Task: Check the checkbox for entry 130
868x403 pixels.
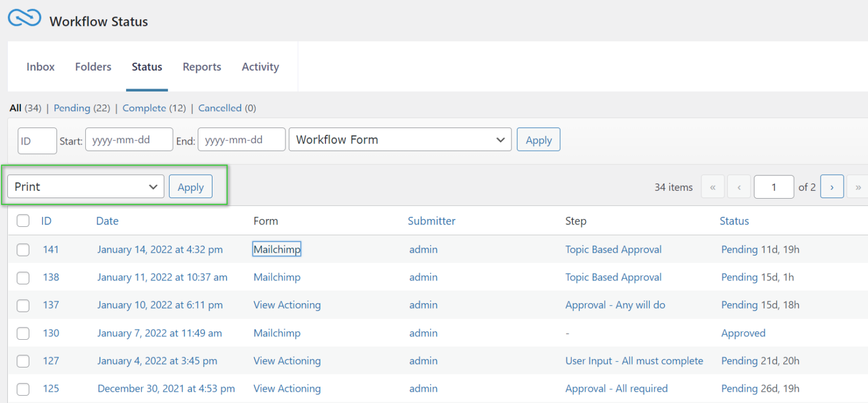Action: pos(23,333)
